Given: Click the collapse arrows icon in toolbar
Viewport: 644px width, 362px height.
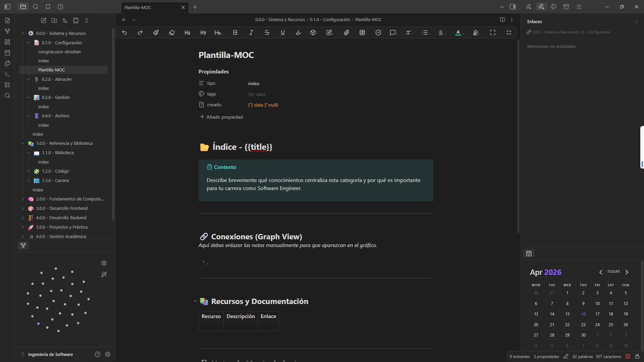Looking at the screenshot, I should (x=508, y=33).
